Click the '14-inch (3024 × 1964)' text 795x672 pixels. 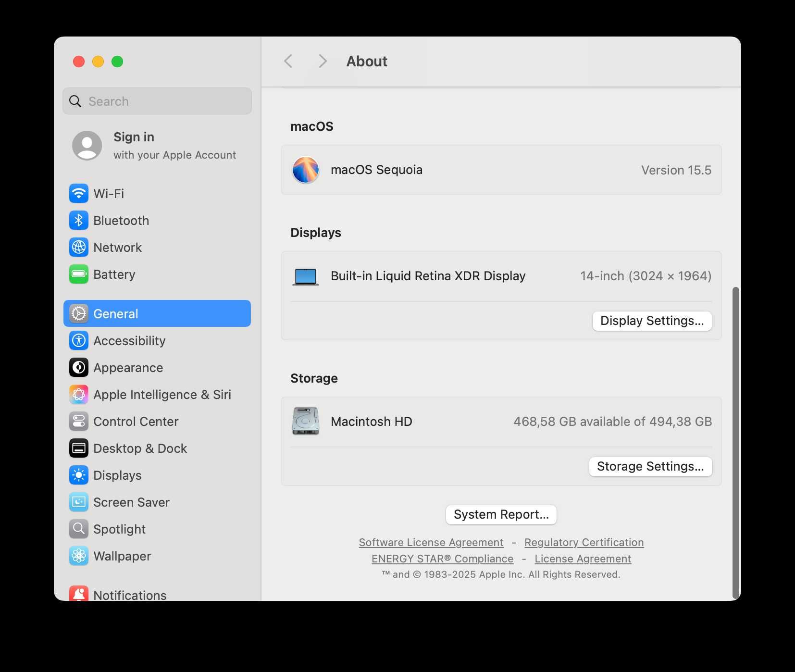646,276
